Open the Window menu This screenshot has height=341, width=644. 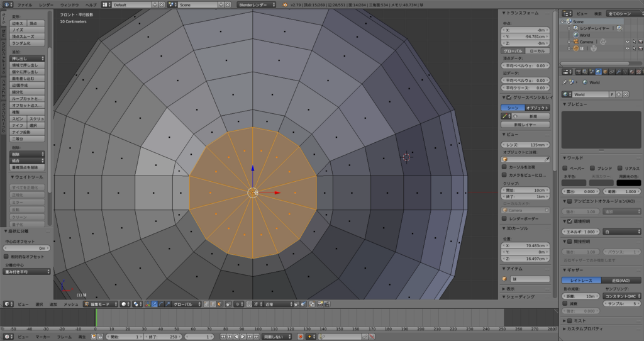click(x=69, y=5)
